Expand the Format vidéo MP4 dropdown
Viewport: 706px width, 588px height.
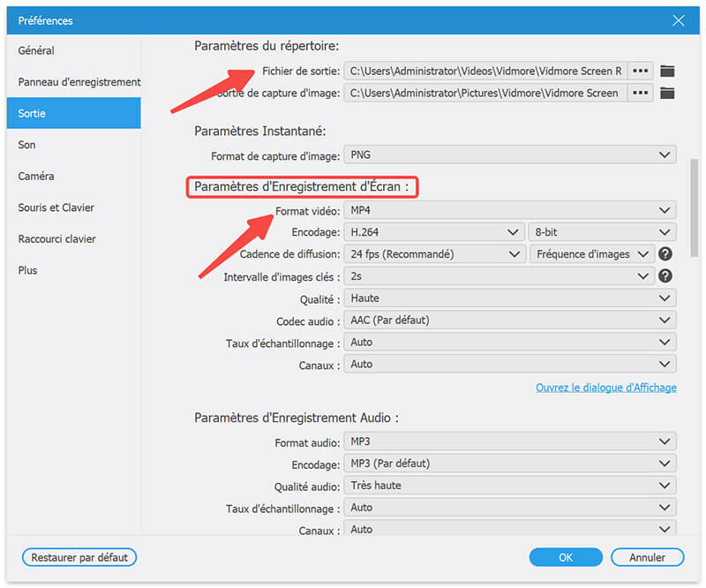509,210
